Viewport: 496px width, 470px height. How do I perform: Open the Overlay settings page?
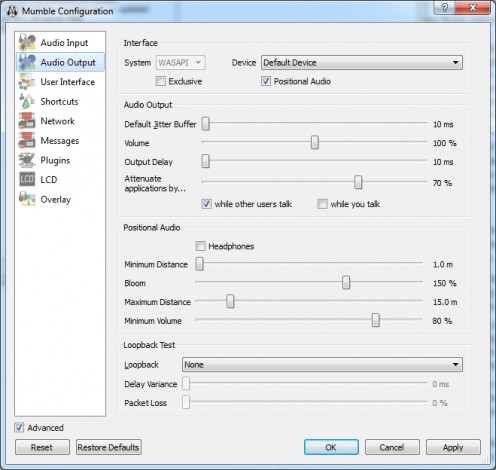pyautogui.click(x=56, y=199)
